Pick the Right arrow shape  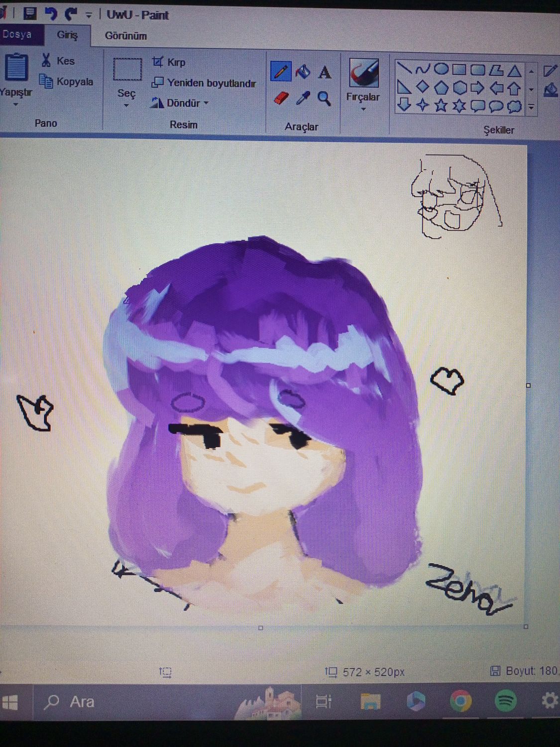(477, 88)
